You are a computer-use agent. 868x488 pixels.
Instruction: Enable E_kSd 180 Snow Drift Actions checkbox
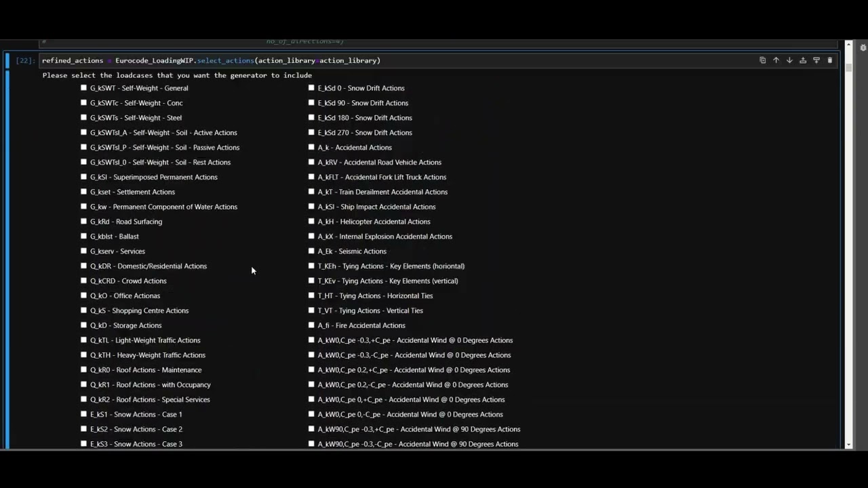coord(311,117)
